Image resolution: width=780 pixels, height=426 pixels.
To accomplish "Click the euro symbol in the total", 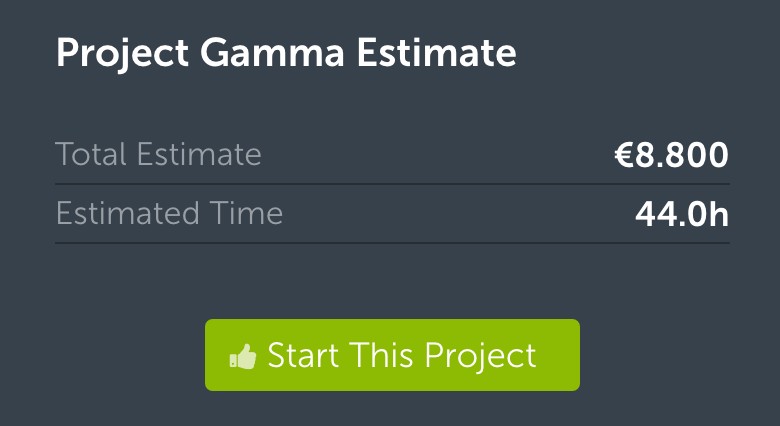I will [x=624, y=155].
